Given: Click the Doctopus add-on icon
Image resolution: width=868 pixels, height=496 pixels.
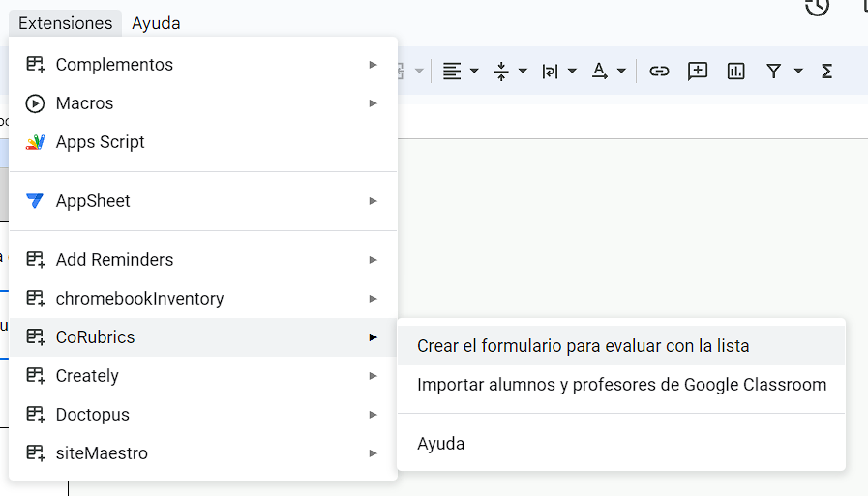Looking at the screenshot, I should (36, 414).
